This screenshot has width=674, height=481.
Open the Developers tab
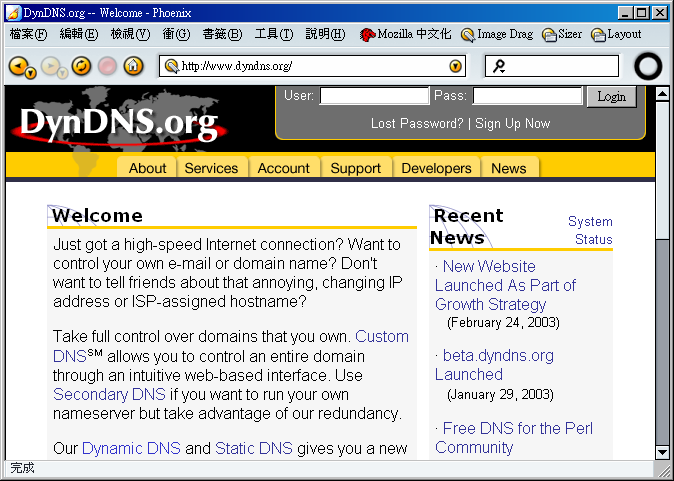coord(436,168)
